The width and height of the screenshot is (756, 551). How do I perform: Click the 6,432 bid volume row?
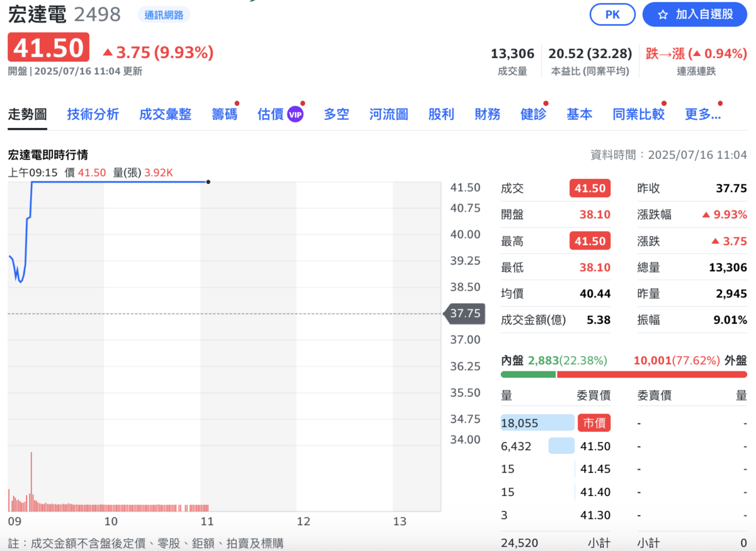pos(556,446)
